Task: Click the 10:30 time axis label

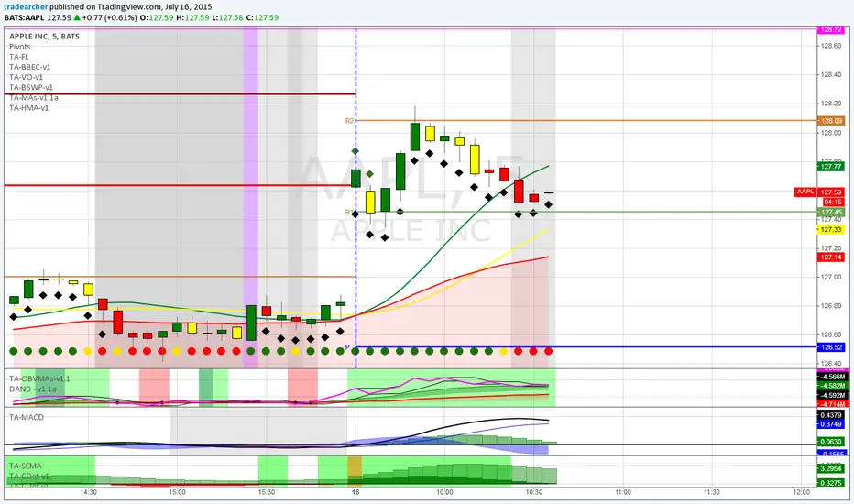Action: pos(533,492)
